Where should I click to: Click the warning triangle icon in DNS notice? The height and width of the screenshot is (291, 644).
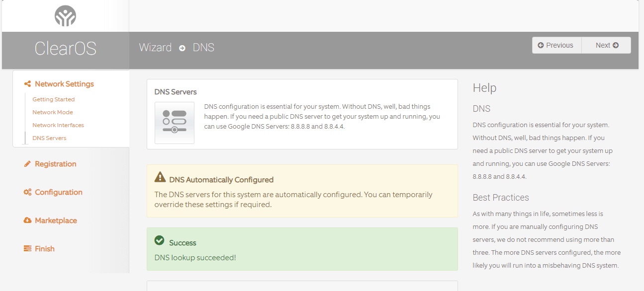click(160, 176)
